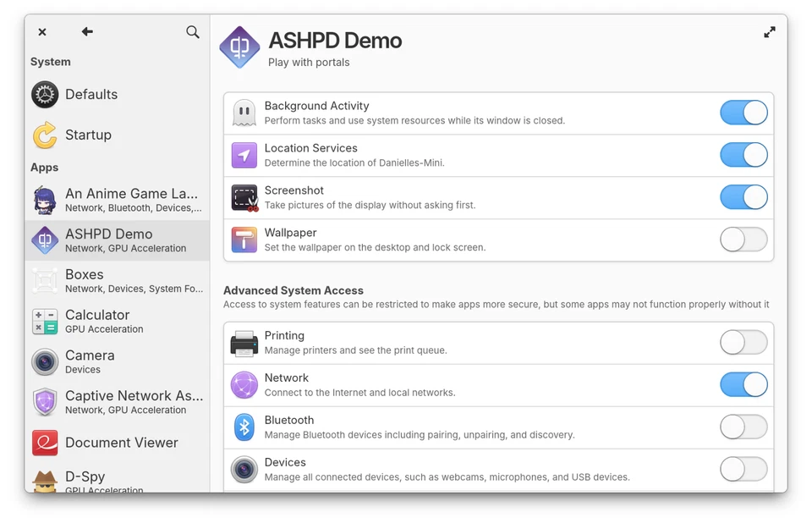This screenshot has width=812, height=529.
Task: Click the Printing printer icon
Action: (244, 343)
